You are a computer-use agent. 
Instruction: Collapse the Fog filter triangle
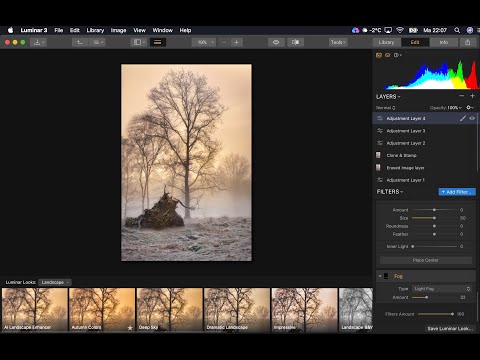(x=380, y=276)
